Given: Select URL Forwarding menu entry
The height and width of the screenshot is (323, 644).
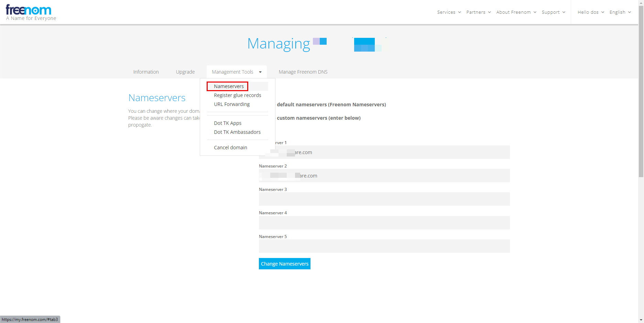Looking at the screenshot, I should (232, 104).
